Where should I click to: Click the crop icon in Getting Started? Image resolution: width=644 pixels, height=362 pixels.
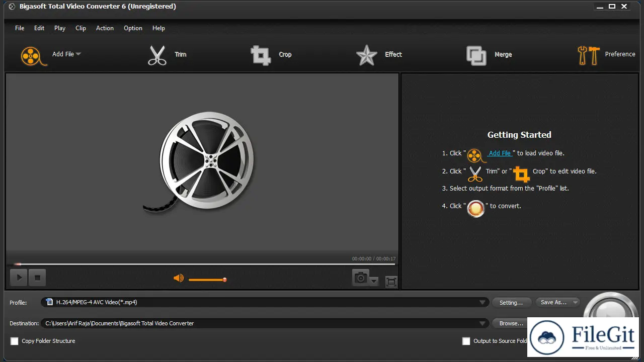pyautogui.click(x=521, y=174)
